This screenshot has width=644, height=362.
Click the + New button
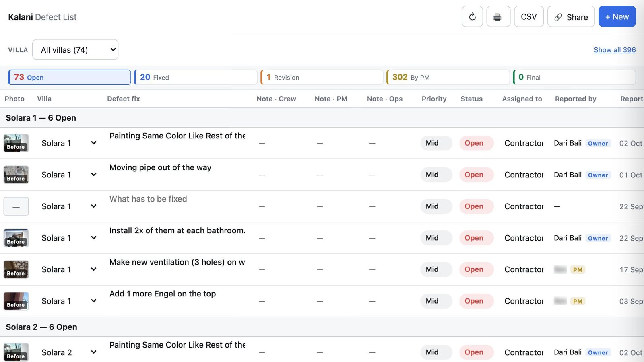(x=617, y=16)
